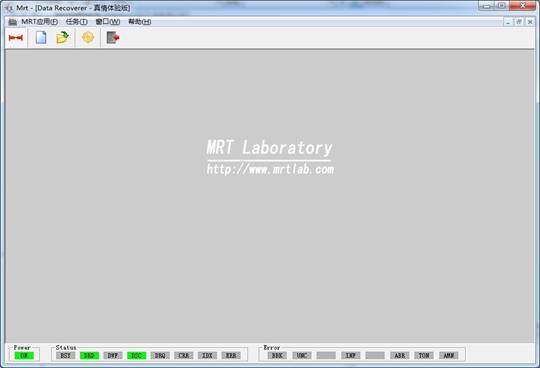Click the DRQ status indicator
The height and width of the screenshot is (368, 540).
[x=160, y=356]
